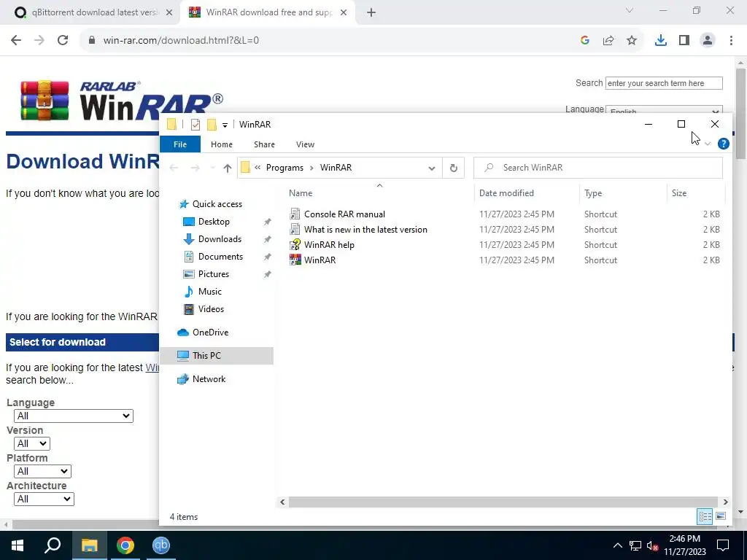Bookmark this page with the star icon
The height and width of the screenshot is (560, 747).
click(632, 41)
